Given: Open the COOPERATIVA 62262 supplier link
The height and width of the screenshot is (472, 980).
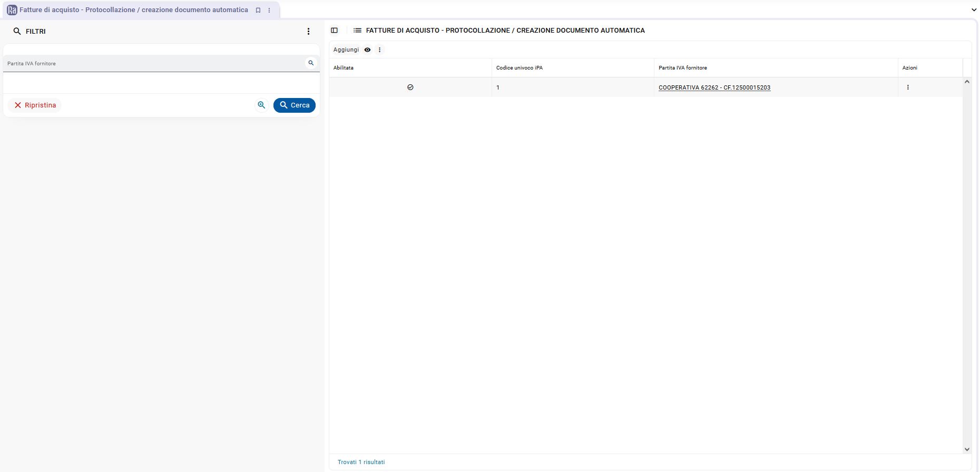Looking at the screenshot, I should tap(714, 87).
